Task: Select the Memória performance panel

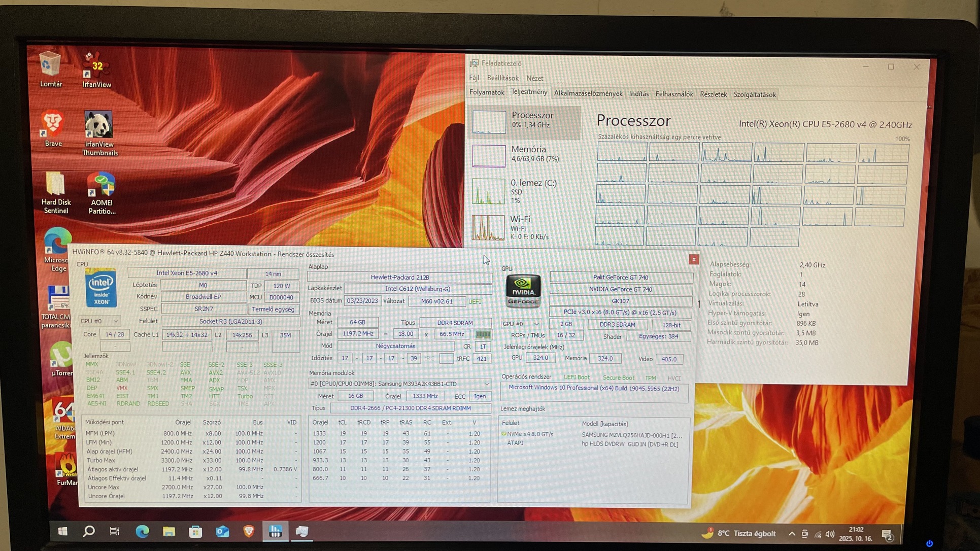Action: (x=524, y=154)
